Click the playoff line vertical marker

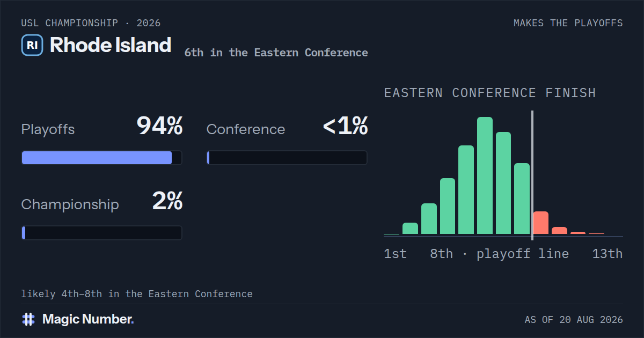tap(532, 175)
